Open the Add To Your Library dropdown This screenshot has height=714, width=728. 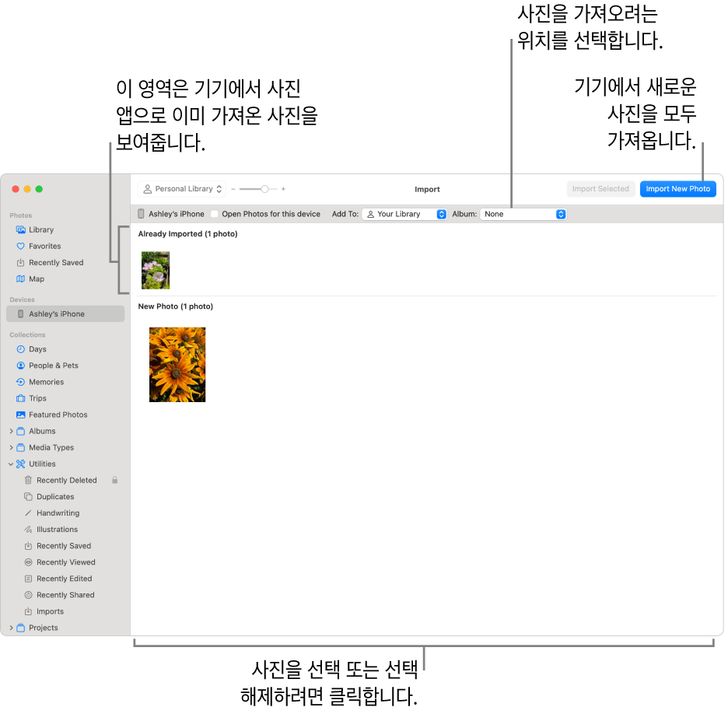[404, 215]
